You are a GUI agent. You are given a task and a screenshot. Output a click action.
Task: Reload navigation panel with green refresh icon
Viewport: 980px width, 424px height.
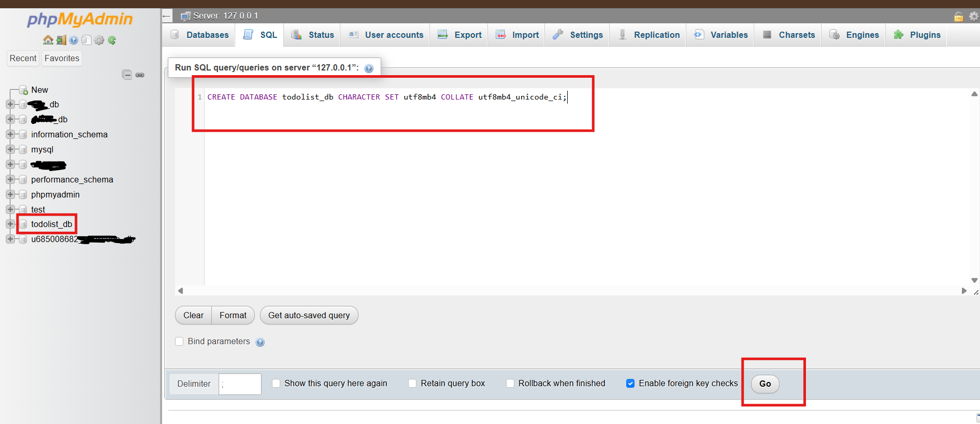(112, 40)
